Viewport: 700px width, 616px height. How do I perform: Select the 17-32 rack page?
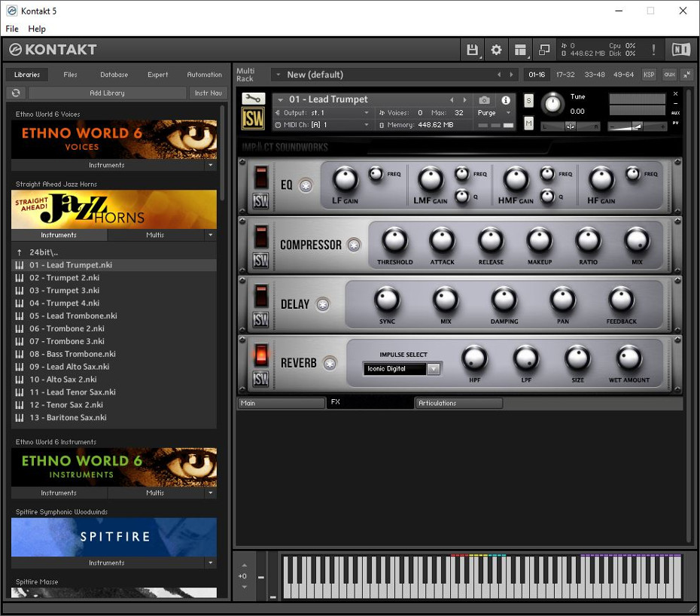[x=565, y=75]
